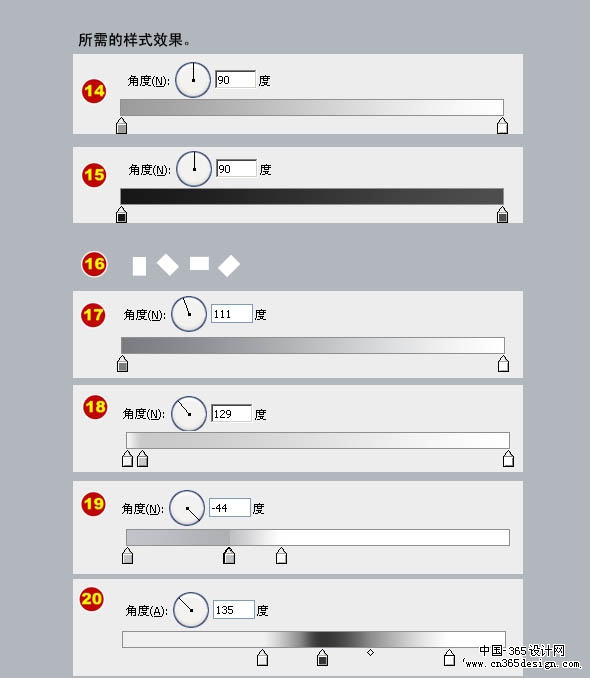Click the angle field showing 90 in panel 14
The image size is (590, 678).
[235, 80]
